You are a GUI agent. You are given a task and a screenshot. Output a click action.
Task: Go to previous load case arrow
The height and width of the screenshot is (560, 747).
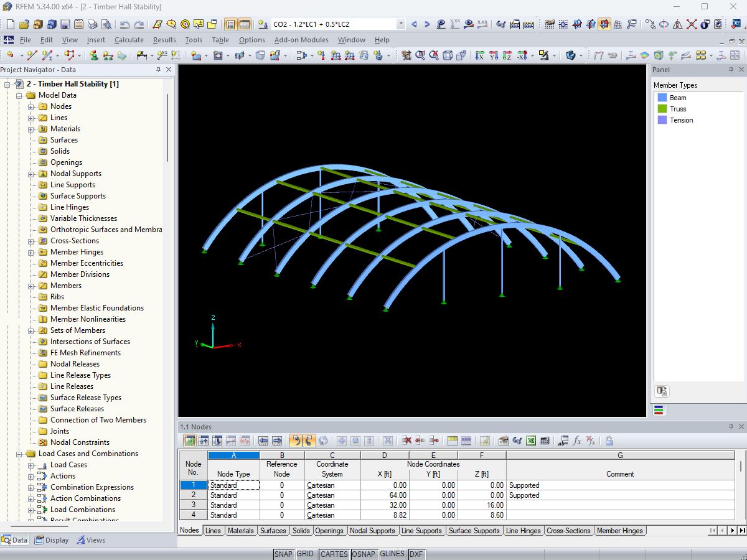pyautogui.click(x=414, y=25)
